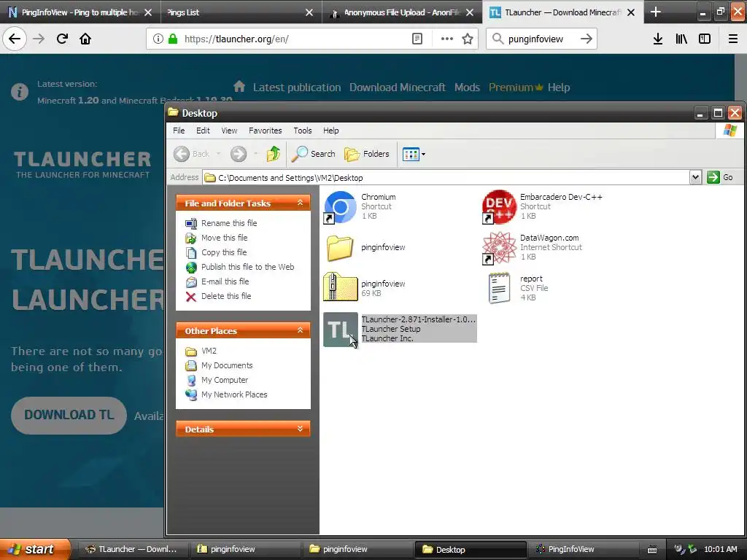The image size is (747, 560).
Task: Toggle reader view icon in address bar
Action: (417, 39)
